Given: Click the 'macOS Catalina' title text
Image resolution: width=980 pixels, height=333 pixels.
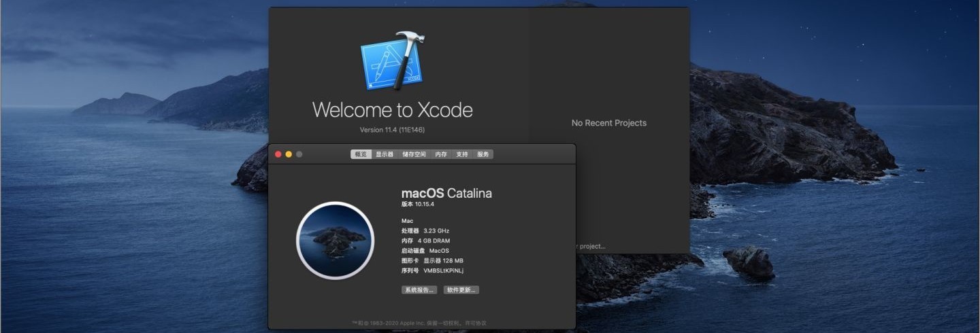Looking at the screenshot, I should (446, 193).
